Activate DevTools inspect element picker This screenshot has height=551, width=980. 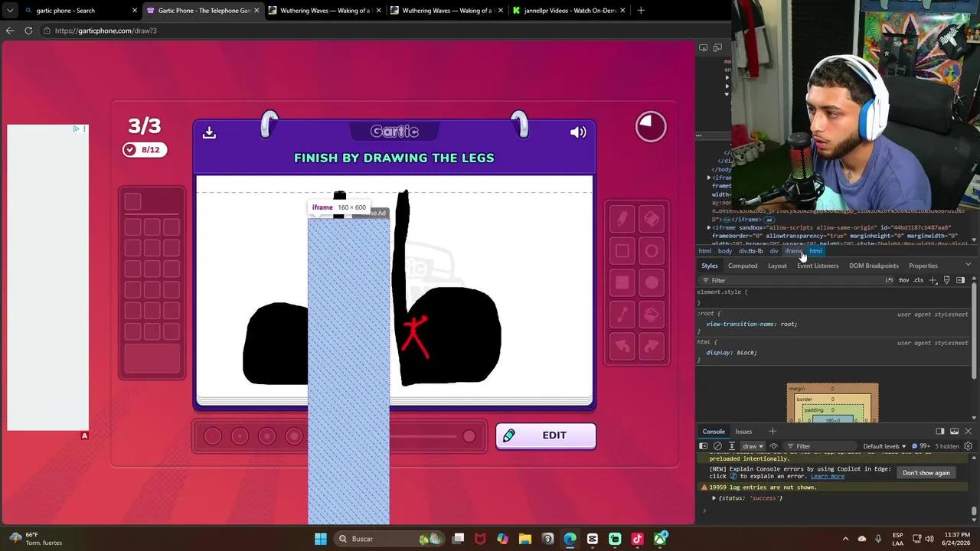coord(703,47)
